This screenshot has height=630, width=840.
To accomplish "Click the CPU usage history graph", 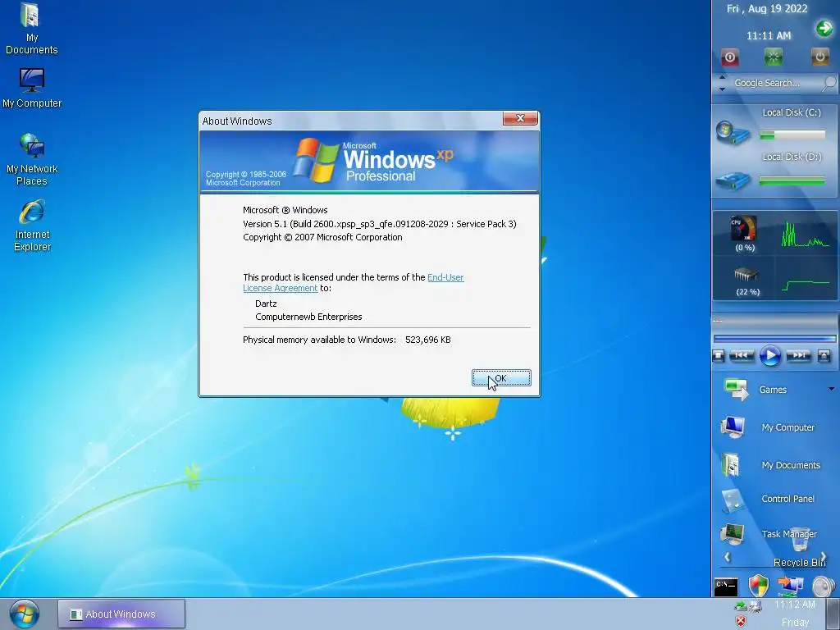I will [x=806, y=234].
